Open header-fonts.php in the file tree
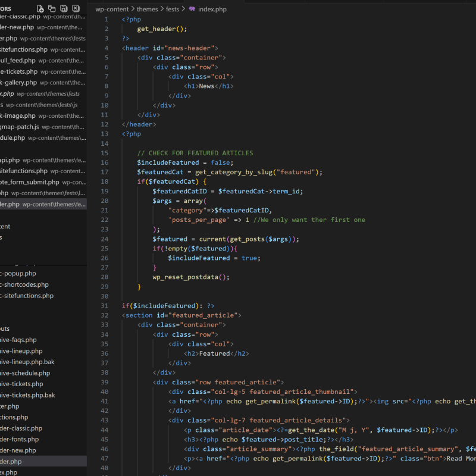Screen dimensions: 476x476 21,439
